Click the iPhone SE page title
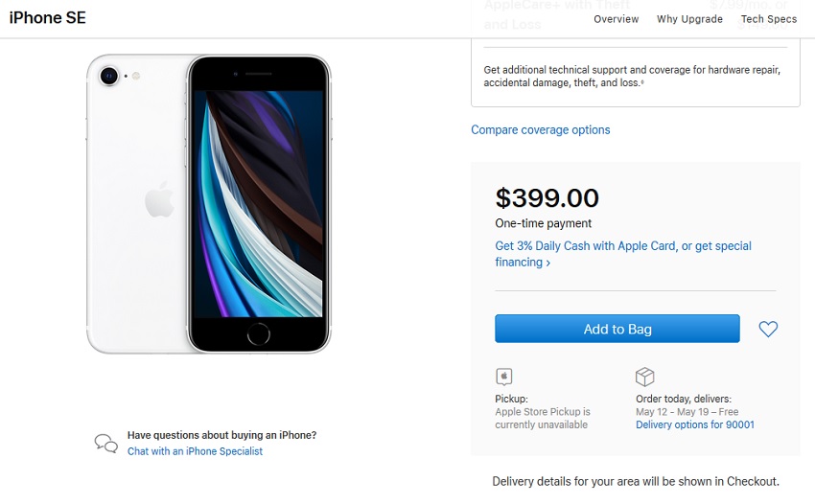 point(47,17)
